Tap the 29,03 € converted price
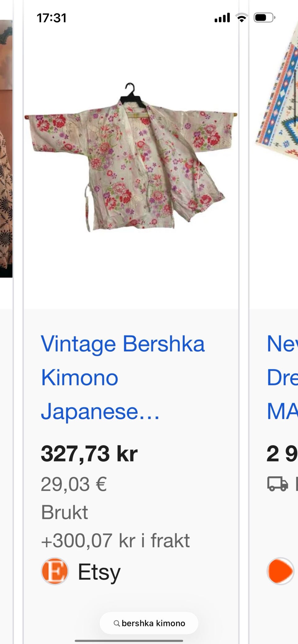The height and width of the screenshot is (644, 298). [x=74, y=484]
